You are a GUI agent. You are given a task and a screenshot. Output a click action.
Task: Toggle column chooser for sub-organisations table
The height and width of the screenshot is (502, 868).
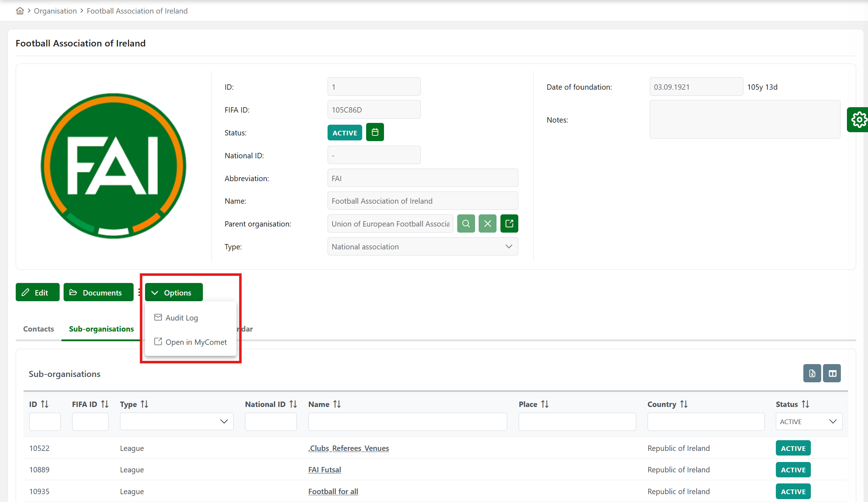(832, 373)
